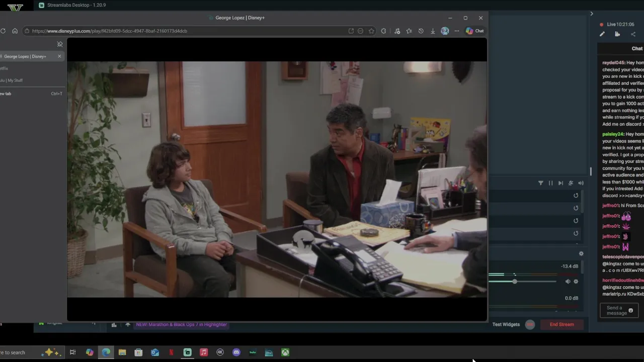Image resolution: width=644 pixels, height=362 pixels.
Task: Mute event alerts in Streamlabs
Action: coord(571,183)
